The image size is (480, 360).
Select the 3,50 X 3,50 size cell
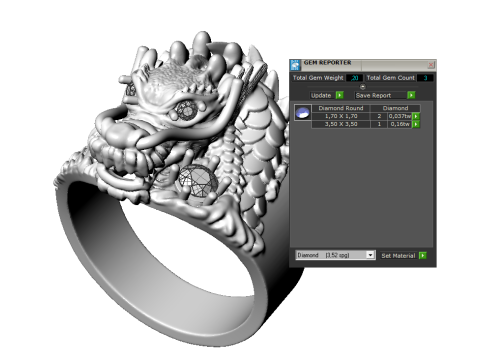pos(341,124)
